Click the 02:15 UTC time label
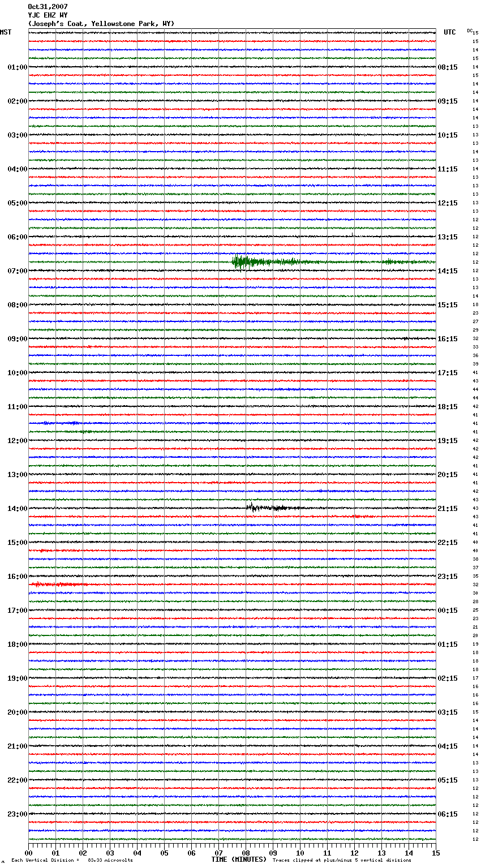This screenshot has width=481, height=868. (x=448, y=678)
